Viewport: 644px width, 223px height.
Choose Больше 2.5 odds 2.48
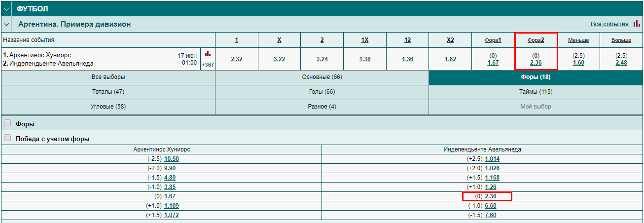tap(621, 63)
